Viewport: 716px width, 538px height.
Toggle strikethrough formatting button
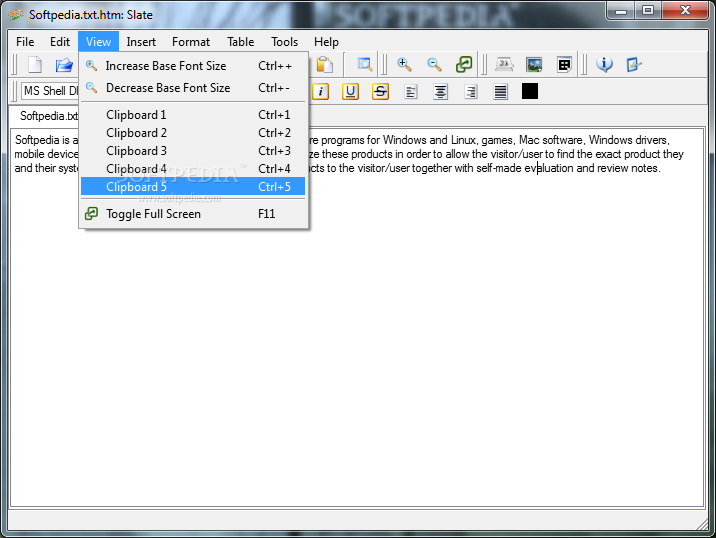(x=380, y=92)
